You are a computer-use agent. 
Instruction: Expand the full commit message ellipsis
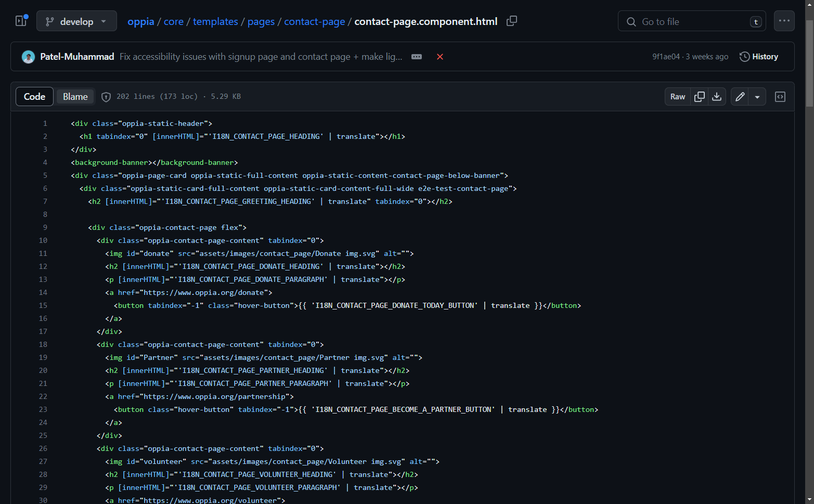pyautogui.click(x=417, y=57)
